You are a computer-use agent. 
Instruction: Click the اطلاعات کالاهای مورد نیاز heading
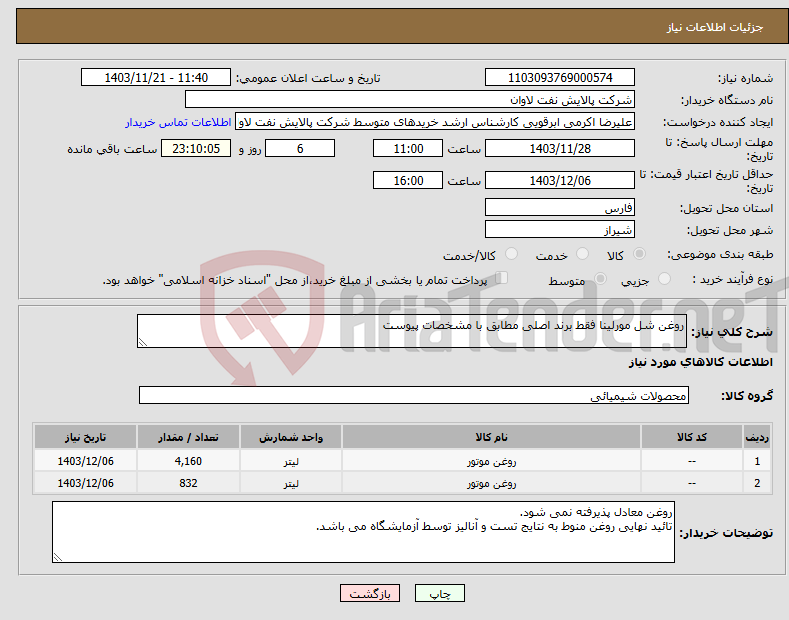point(700,362)
